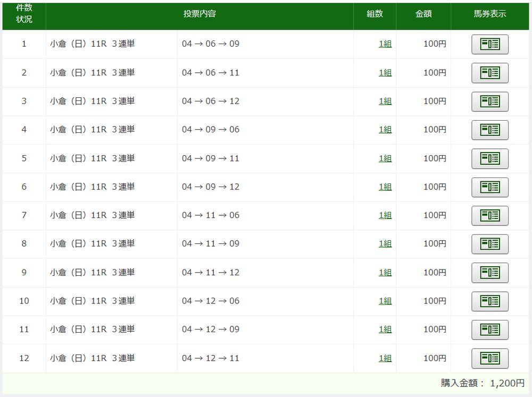Show betting ticket for row 8 (04→11→09)
This screenshot has width=532, height=397.
[489, 244]
